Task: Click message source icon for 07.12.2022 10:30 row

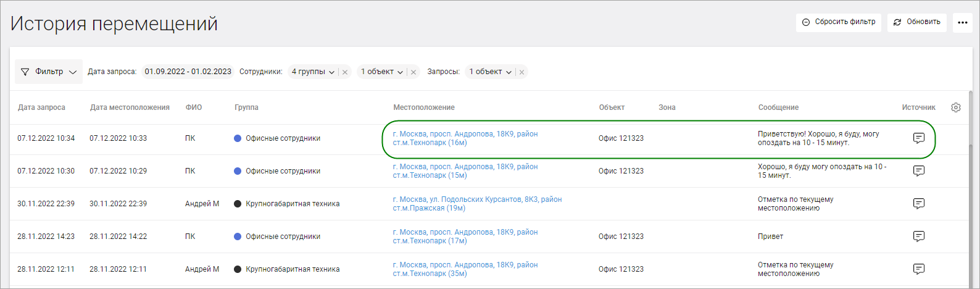Action: 918,171
